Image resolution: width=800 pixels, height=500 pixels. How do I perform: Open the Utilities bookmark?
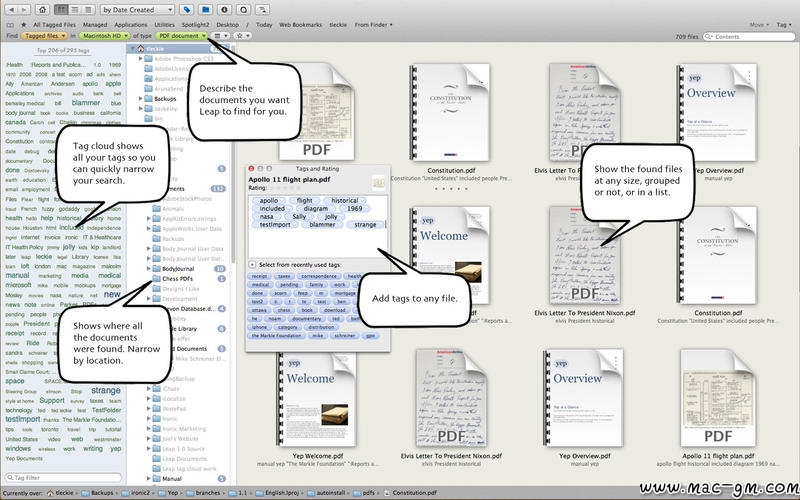(164, 24)
